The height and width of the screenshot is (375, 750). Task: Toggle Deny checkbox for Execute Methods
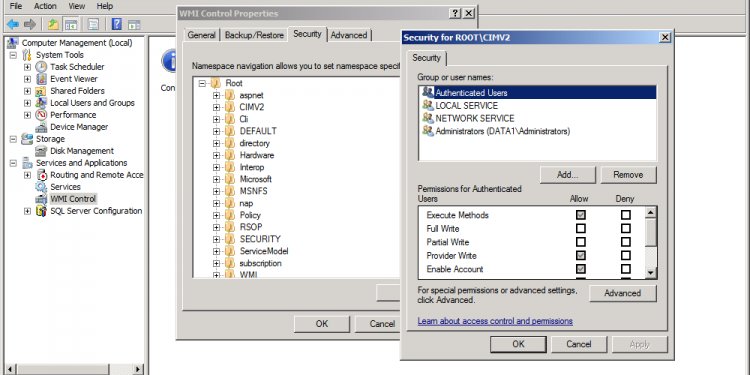(626, 215)
